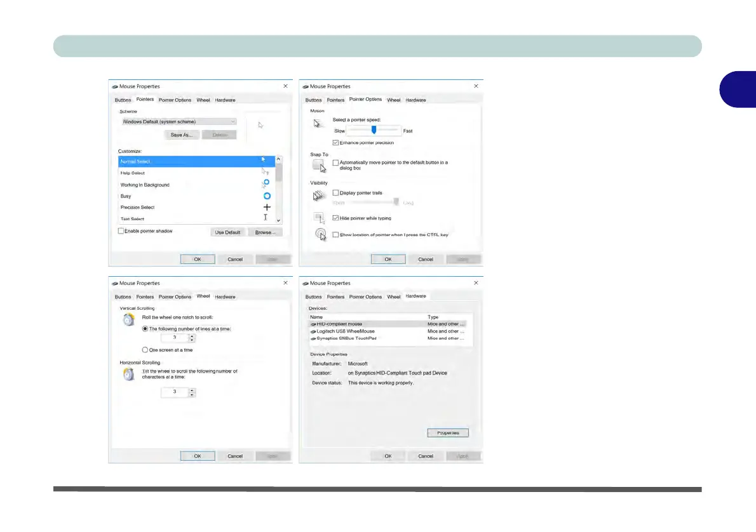The image size is (756, 532).
Task: Open device Properties button in Hardware window
Action: (x=448, y=433)
